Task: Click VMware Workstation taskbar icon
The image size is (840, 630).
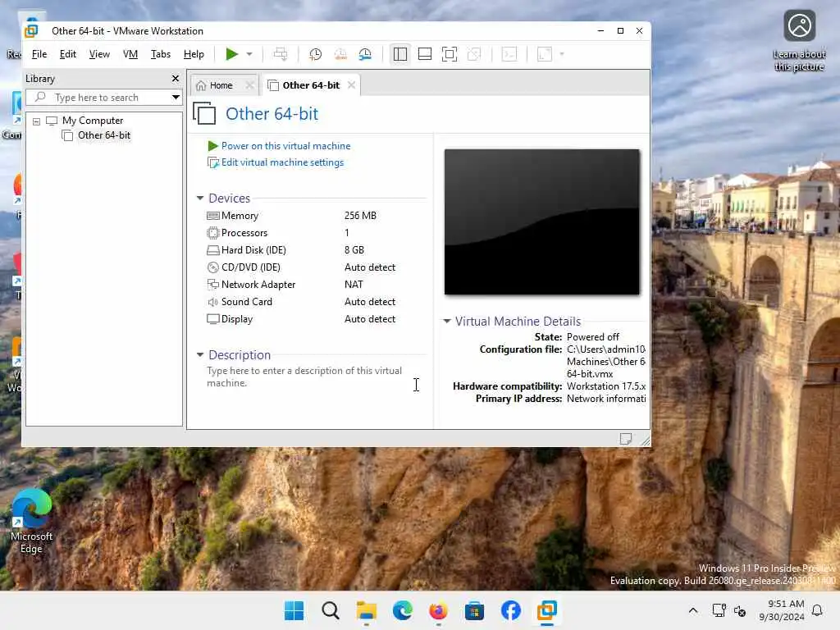Action: (x=547, y=610)
